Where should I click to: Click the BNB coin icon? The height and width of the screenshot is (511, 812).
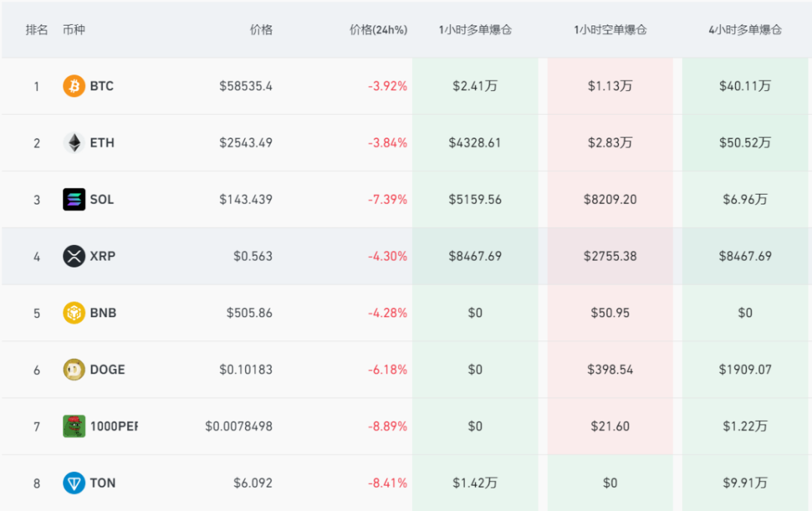coord(74,313)
